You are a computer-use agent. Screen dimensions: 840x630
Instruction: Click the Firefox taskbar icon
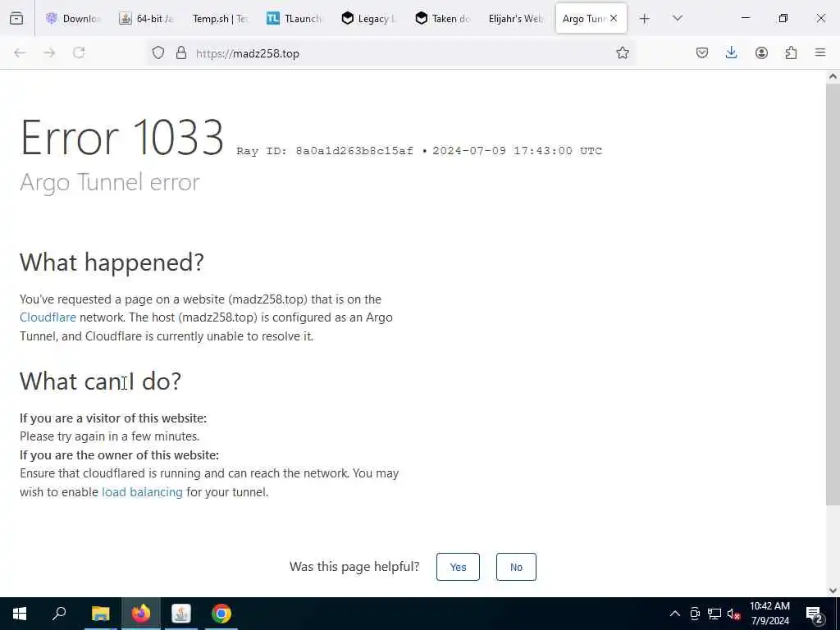[x=141, y=614]
